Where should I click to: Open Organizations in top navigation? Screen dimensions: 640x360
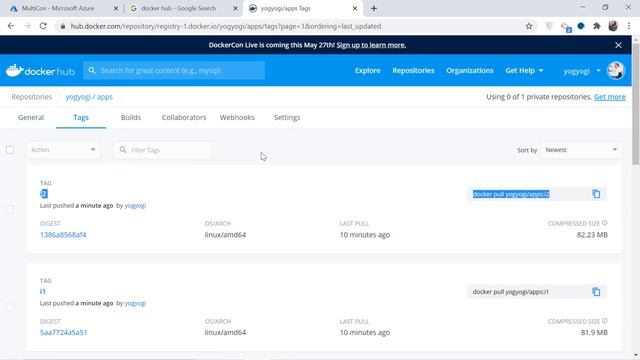(470, 71)
